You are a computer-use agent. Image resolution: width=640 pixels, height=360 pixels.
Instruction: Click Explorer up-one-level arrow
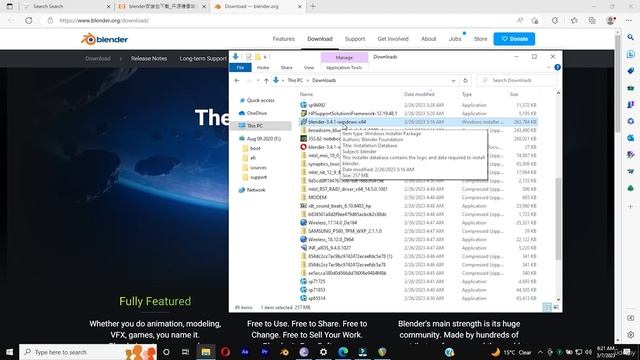(x=266, y=80)
